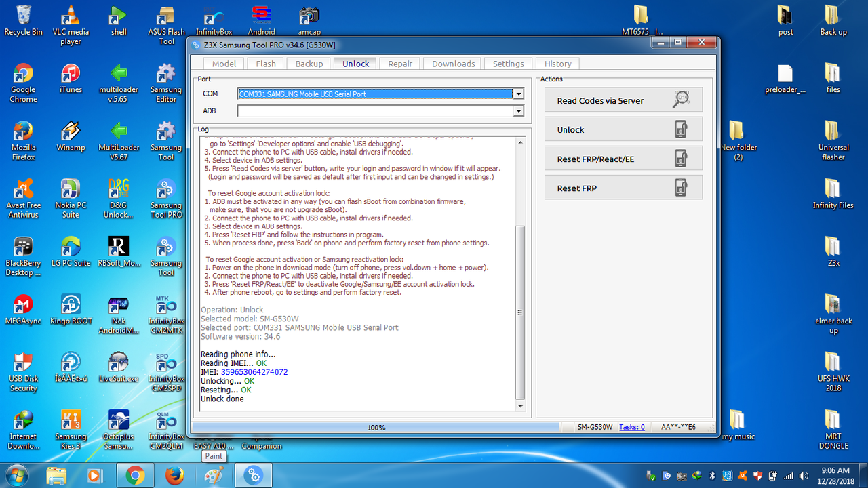Launch Samsung Kies 3 desktop shortcut

[71, 430]
